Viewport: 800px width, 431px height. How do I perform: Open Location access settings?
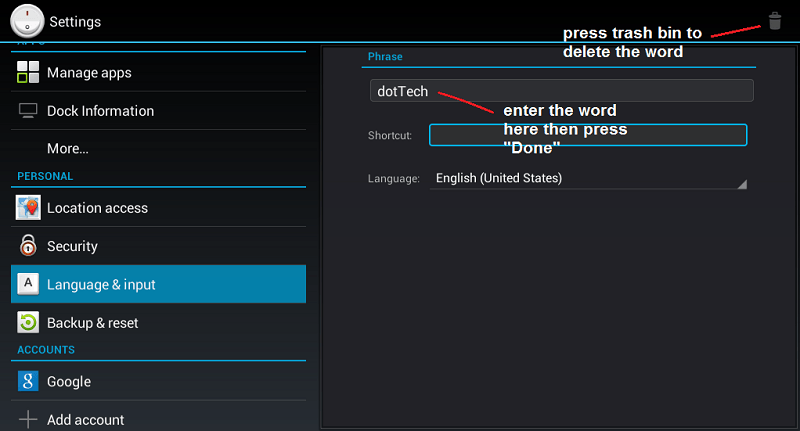[x=159, y=208]
